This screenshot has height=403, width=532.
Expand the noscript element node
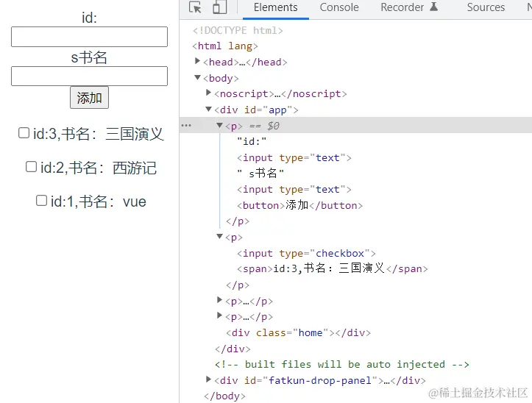click(209, 93)
